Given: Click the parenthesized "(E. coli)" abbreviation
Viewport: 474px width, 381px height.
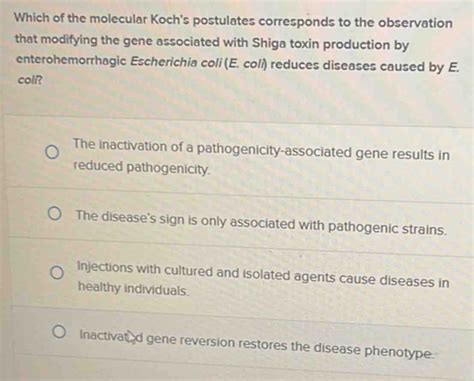Looking at the screenshot, I should pos(246,63).
